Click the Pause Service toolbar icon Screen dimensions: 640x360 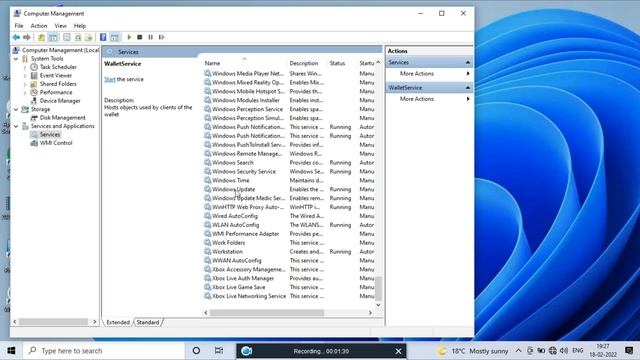click(151, 37)
